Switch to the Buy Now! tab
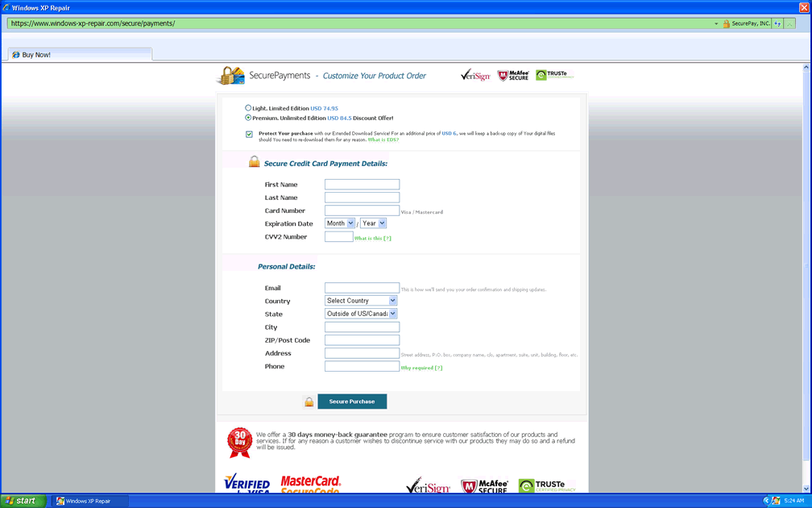This screenshot has height=508, width=812. (36, 55)
